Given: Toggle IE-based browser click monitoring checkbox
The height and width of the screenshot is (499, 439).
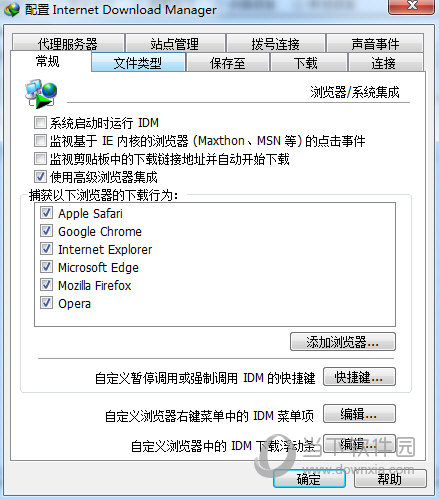Looking at the screenshot, I should pyautogui.click(x=40, y=141).
